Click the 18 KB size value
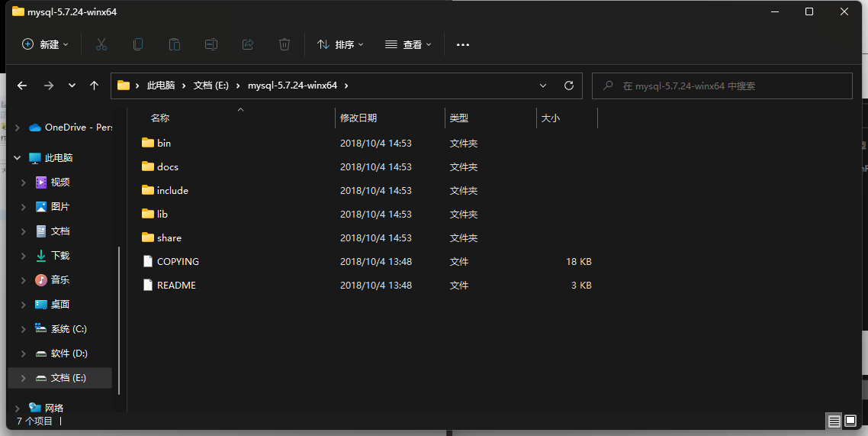 tap(578, 261)
